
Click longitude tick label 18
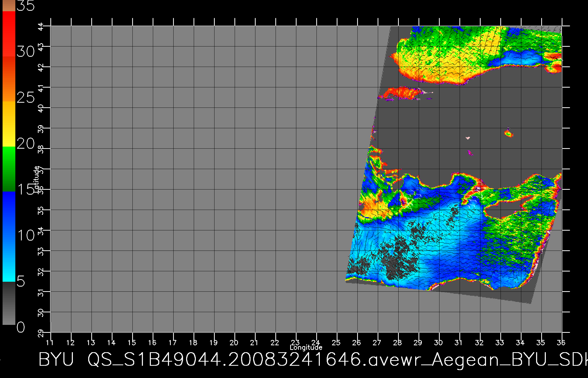[x=193, y=342]
